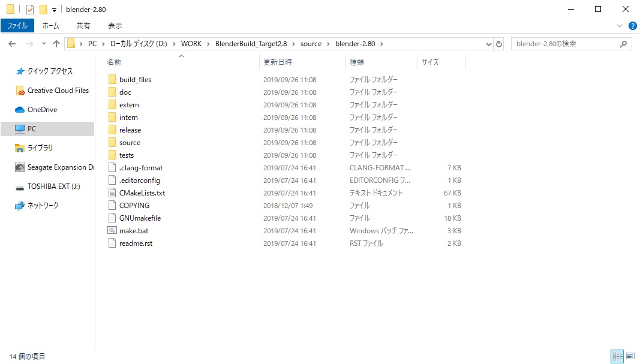Image resolution: width=640 pixels, height=364 pixels.
Task: Select the doc folder icon
Action: 112,92
